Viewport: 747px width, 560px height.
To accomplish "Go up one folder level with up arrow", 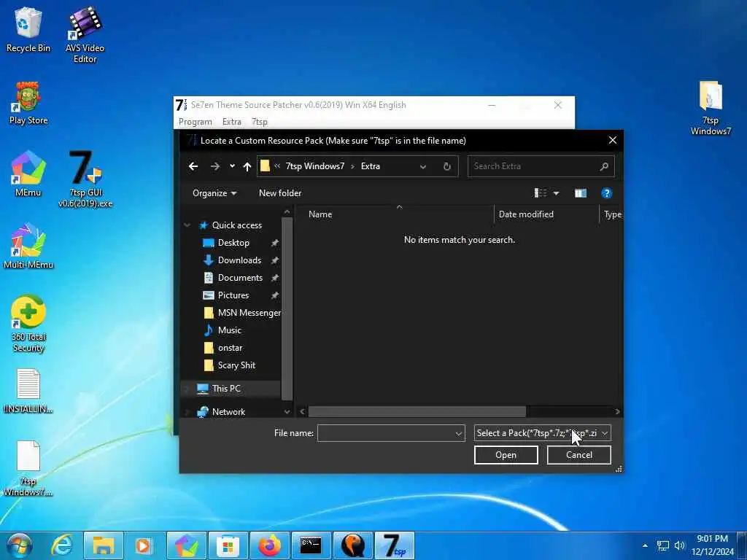I will [247, 166].
